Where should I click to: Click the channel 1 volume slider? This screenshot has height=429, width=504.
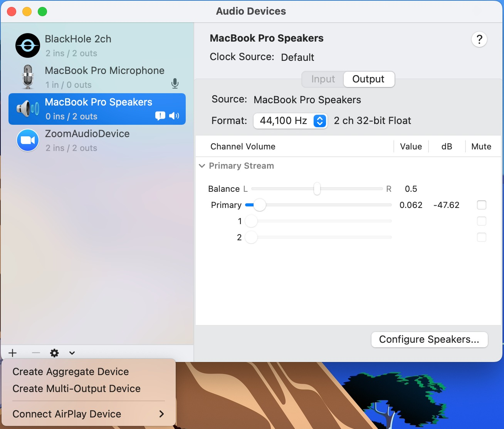click(319, 221)
